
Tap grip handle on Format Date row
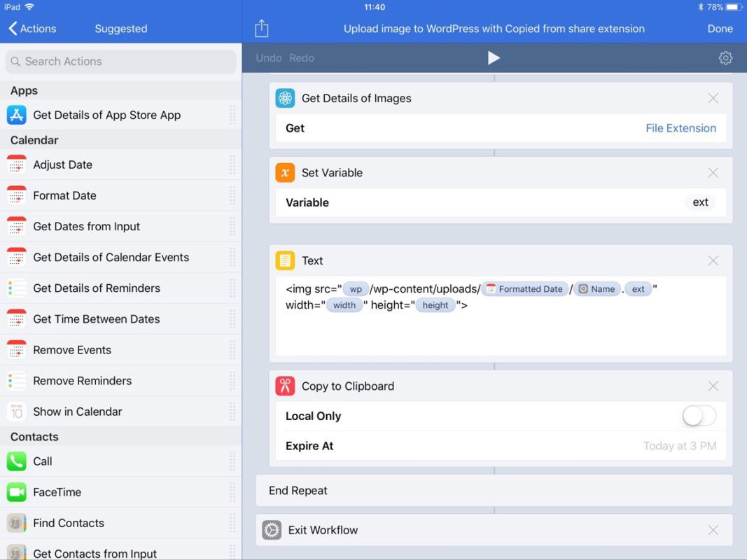tap(232, 196)
